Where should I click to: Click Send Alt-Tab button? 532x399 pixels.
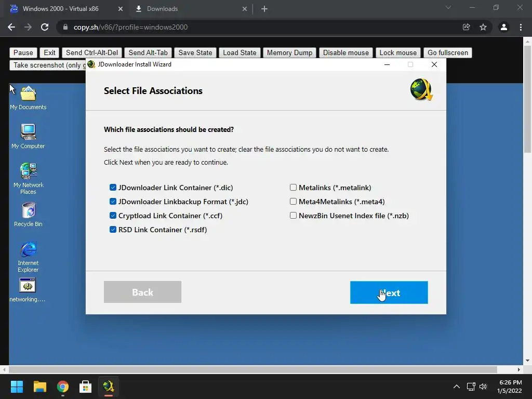[x=148, y=52]
